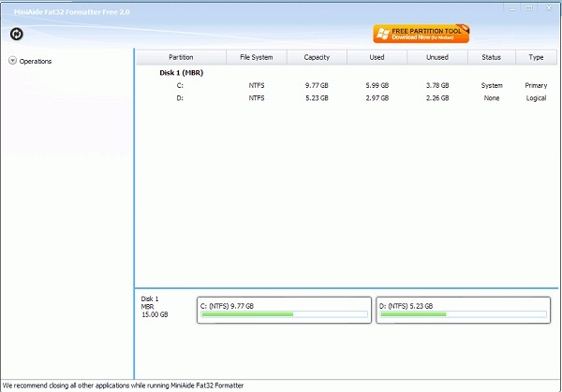Viewport: 562px width, 392px height.
Task: Click the None status cell
Action: point(492,98)
